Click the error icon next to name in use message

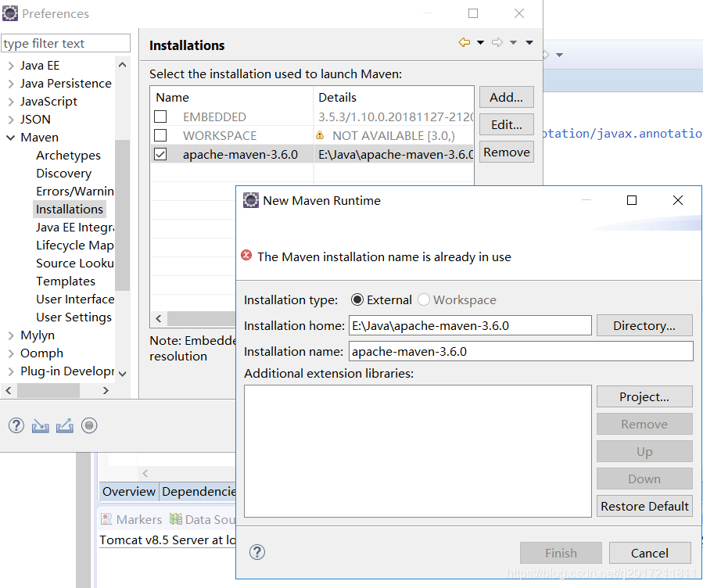pos(246,256)
